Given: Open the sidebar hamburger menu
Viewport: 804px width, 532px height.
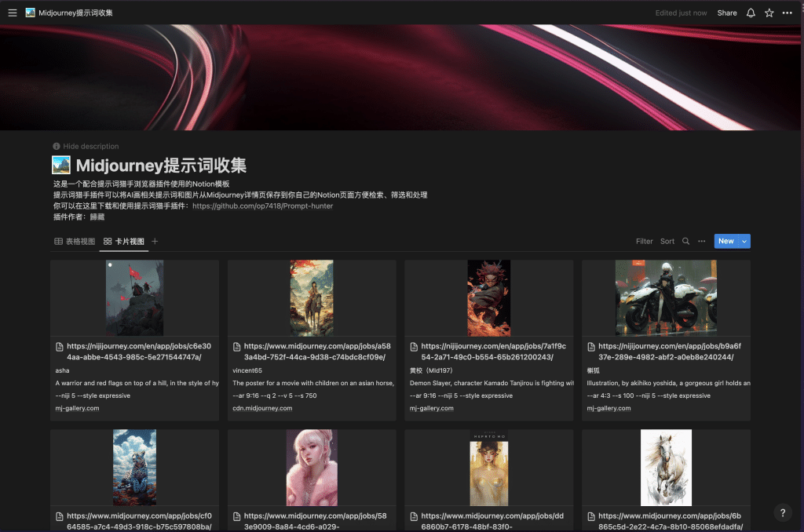Looking at the screenshot, I should [13, 13].
